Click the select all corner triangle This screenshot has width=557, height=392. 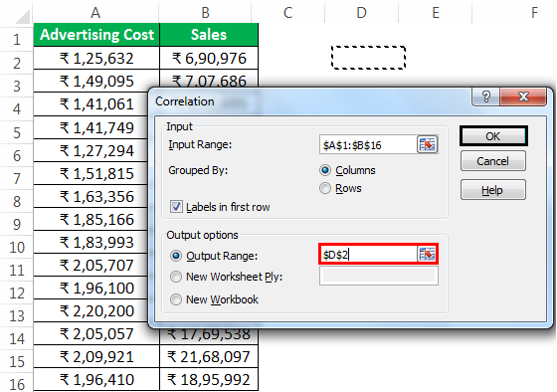(x=22, y=17)
